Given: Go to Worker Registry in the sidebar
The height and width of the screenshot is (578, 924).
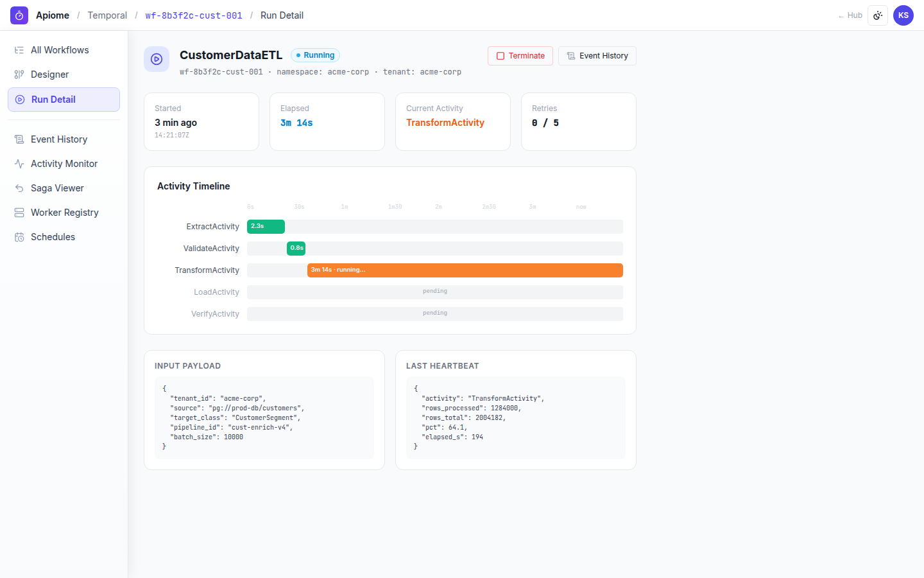Looking at the screenshot, I should pyautogui.click(x=64, y=213).
